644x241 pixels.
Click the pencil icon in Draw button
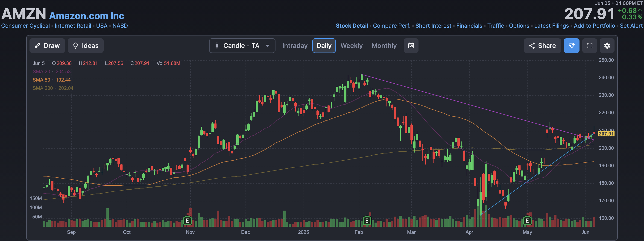[x=37, y=45]
